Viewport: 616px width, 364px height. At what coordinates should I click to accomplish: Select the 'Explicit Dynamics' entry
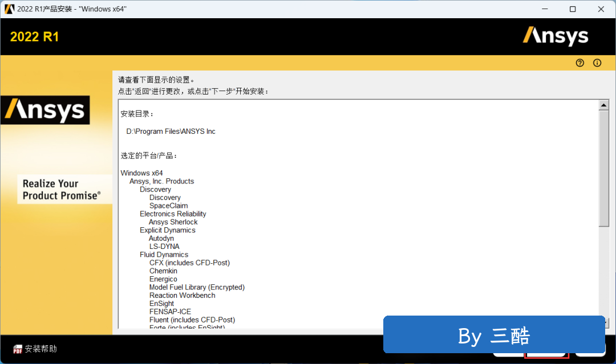tap(167, 230)
